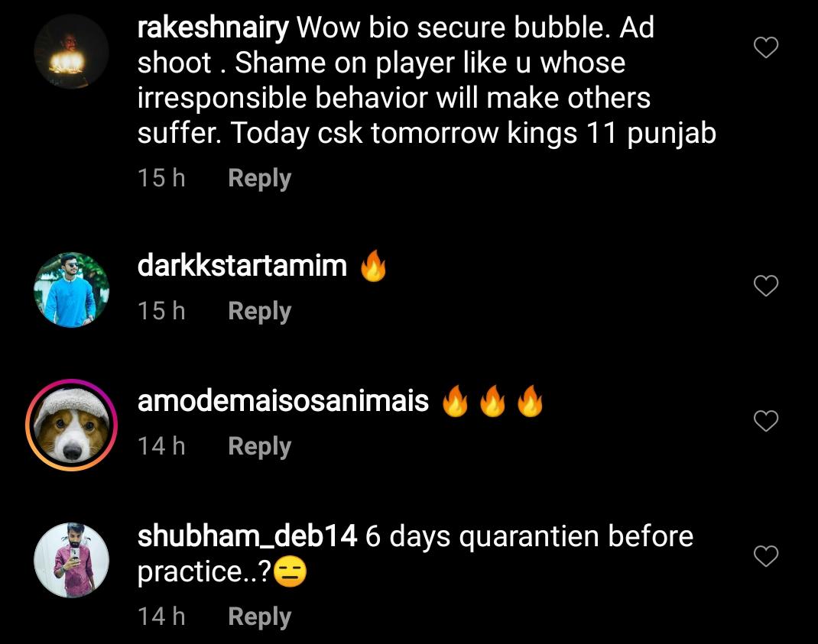Image resolution: width=818 pixels, height=644 pixels.
Task: Open shubham_deb14's profile photo
Action: 71,560
